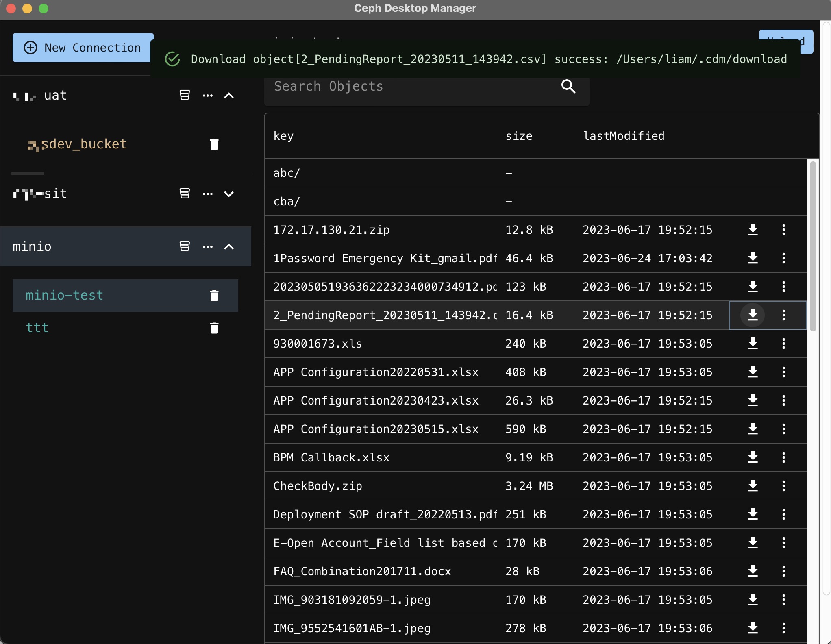Viewport: 831px width, 644px height.
Task: Download BPM Callback.xlsx
Action: click(x=753, y=457)
